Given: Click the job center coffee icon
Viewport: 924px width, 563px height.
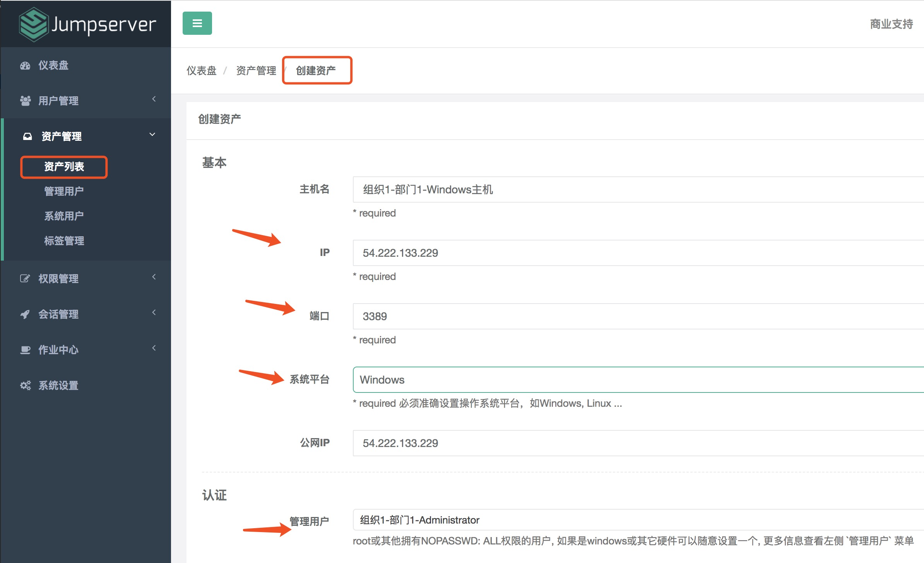Looking at the screenshot, I should tap(25, 350).
